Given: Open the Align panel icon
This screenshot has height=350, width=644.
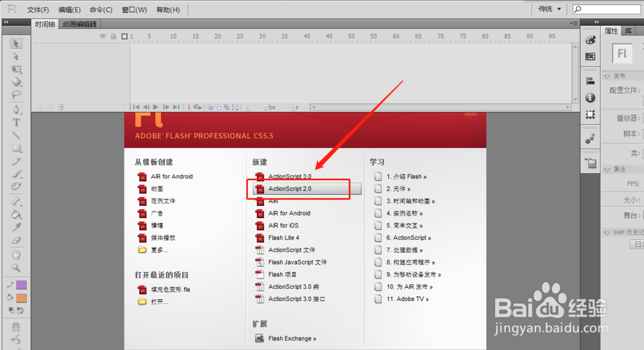Looking at the screenshot, I should [x=590, y=81].
